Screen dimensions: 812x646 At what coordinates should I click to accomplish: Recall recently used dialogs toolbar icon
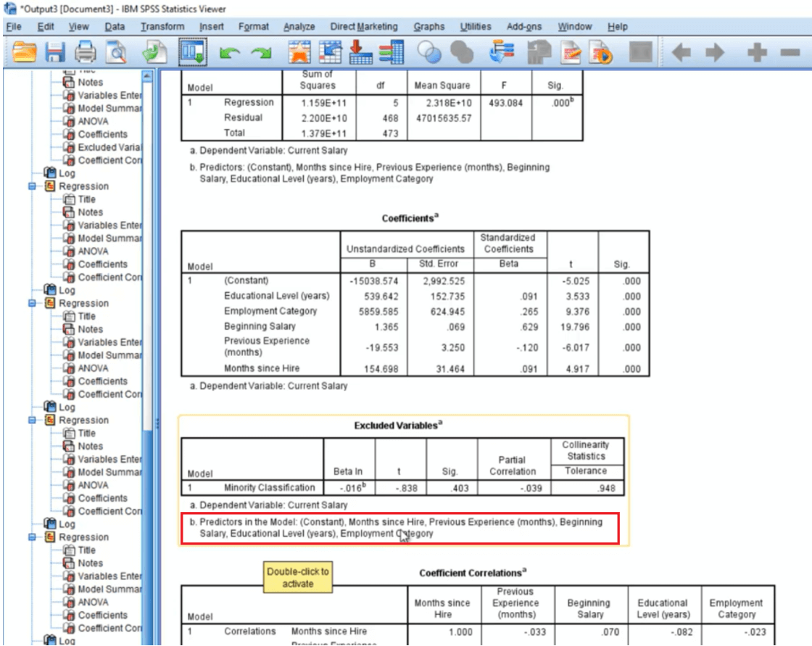pos(193,52)
